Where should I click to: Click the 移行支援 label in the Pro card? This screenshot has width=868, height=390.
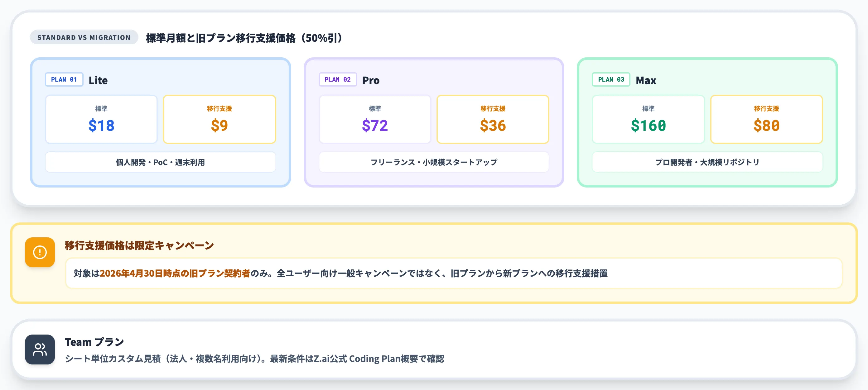493,108
